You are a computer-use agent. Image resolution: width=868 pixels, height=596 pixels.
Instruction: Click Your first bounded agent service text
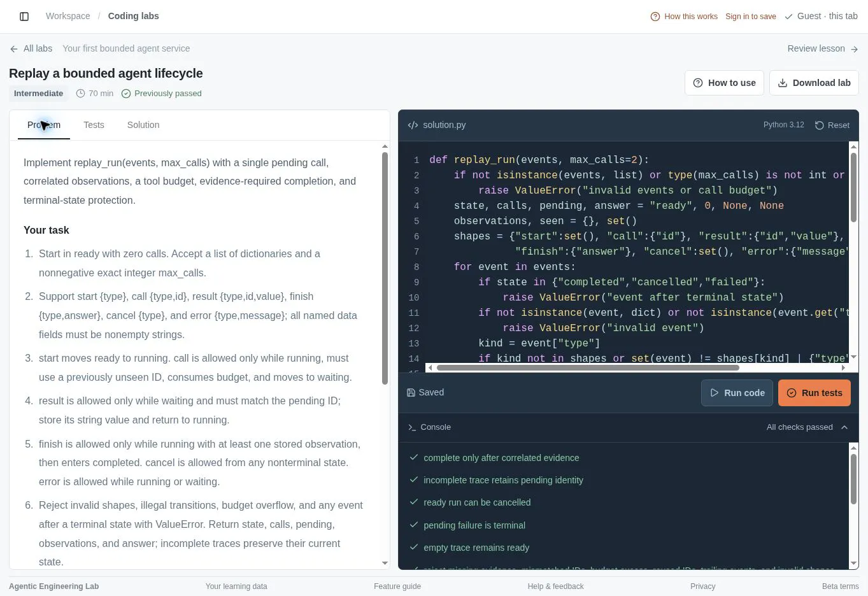pyautogui.click(x=126, y=48)
